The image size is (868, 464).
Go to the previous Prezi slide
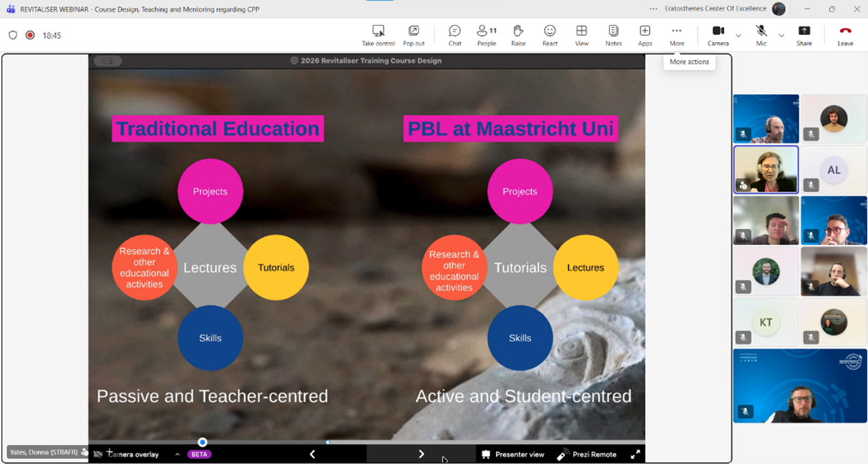312,454
